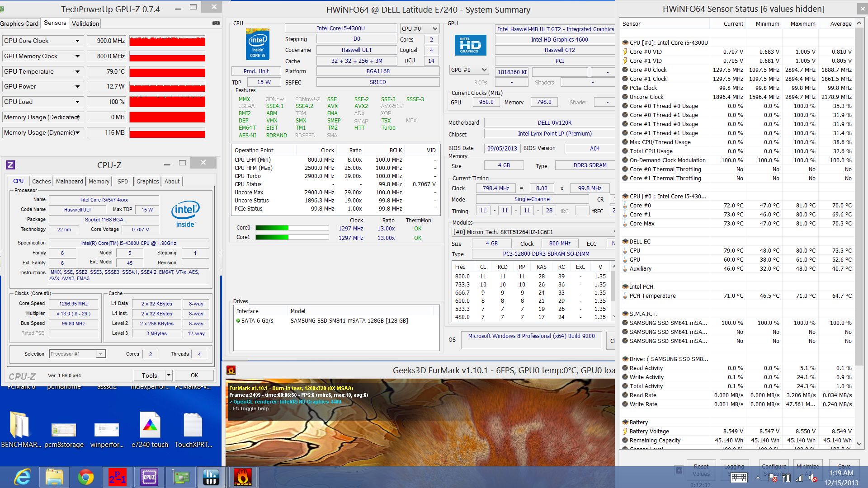Switch to the Prime95 taskbar icon
Screen dimensions: 868x488
[118, 477]
